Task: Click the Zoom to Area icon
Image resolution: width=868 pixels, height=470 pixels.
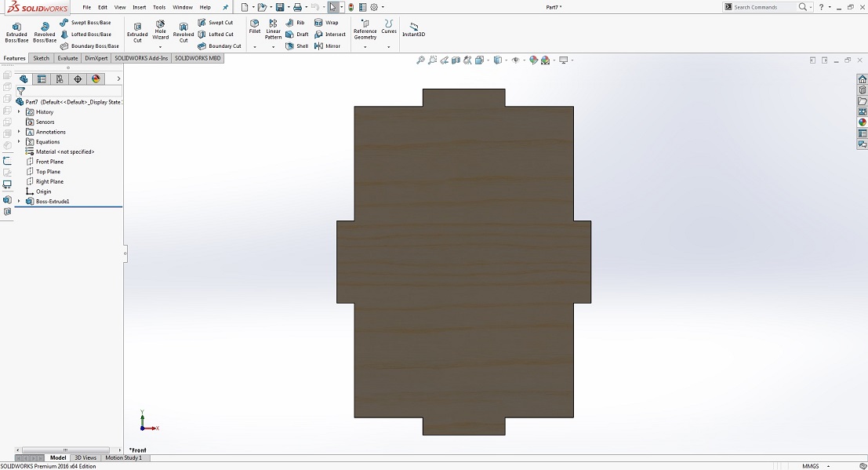Action: (432, 60)
